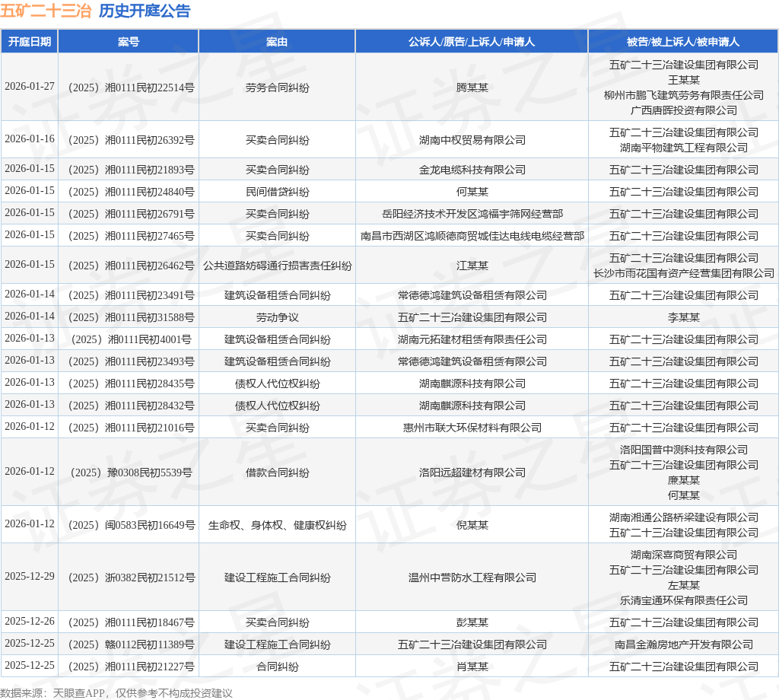
Task: Click 公共道路妨碍通行损害责任纠纷 cause cell
Action: (277, 266)
